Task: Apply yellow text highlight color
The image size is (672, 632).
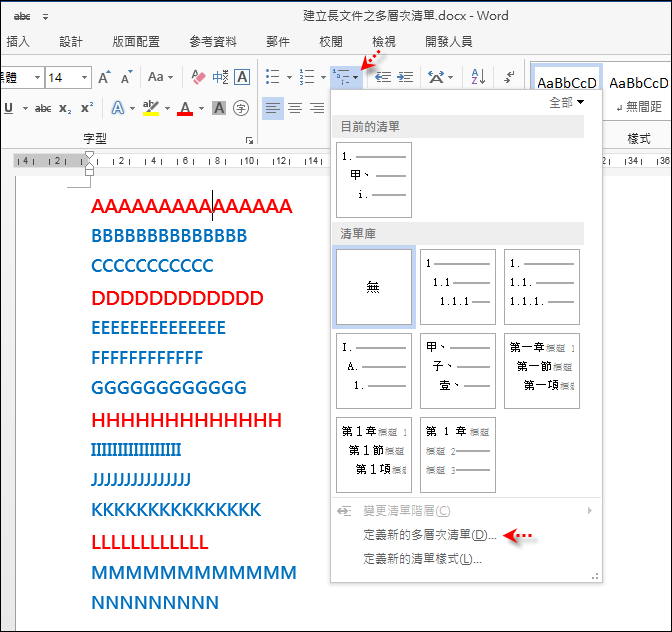Action: [151, 108]
